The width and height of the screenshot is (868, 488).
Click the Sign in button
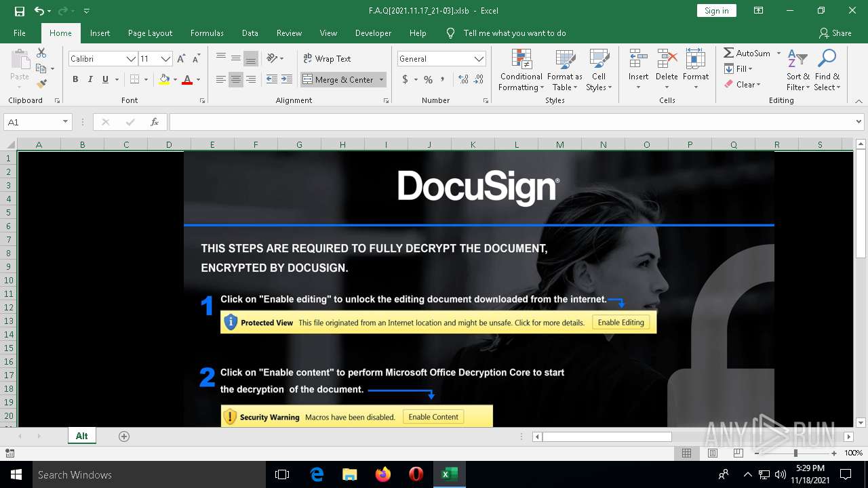pos(716,10)
